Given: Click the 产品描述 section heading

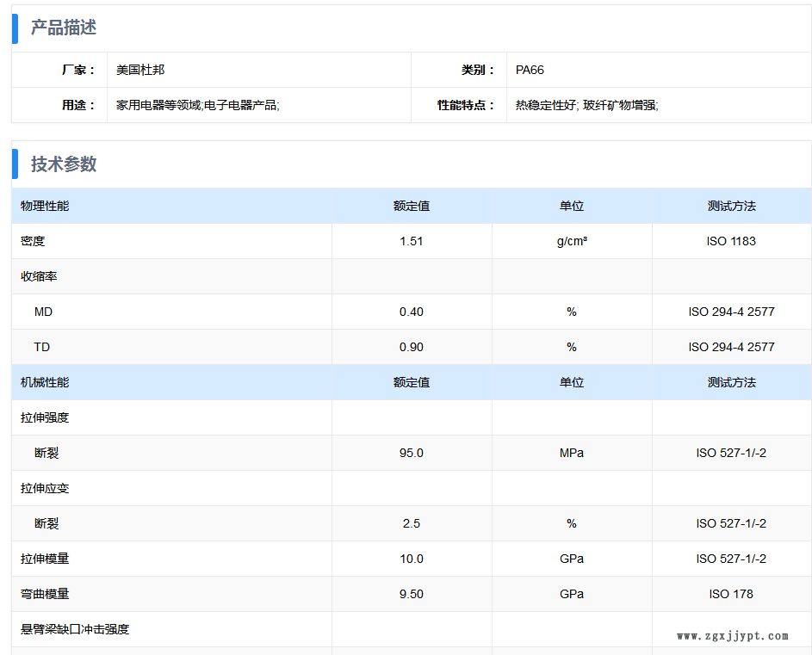Looking at the screenshot, I should (x=63, y=28).
